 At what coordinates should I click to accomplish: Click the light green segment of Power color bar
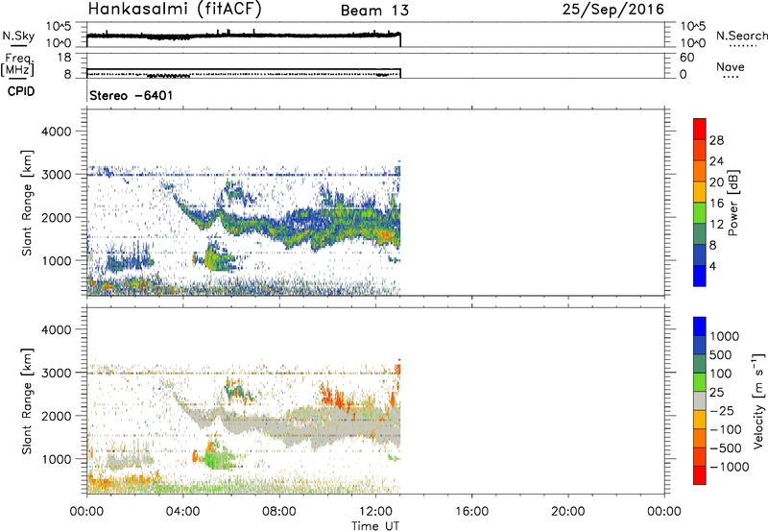[x=700, y=213]
